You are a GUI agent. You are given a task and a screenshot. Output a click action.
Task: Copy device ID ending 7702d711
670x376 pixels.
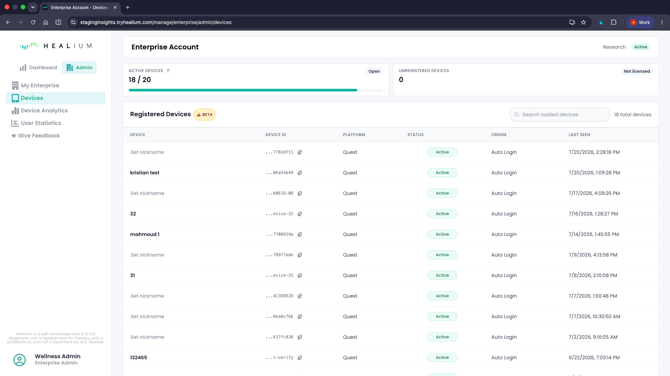pos(300,152)
